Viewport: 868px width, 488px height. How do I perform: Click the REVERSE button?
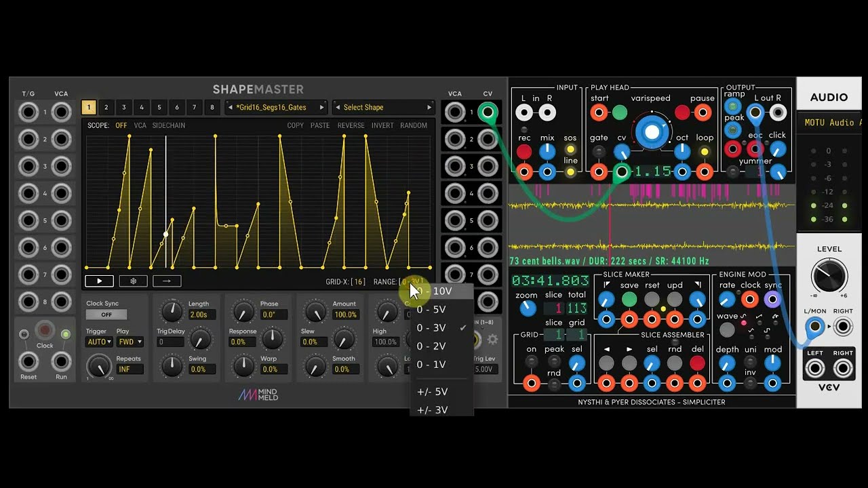click(x=351, y=125)
